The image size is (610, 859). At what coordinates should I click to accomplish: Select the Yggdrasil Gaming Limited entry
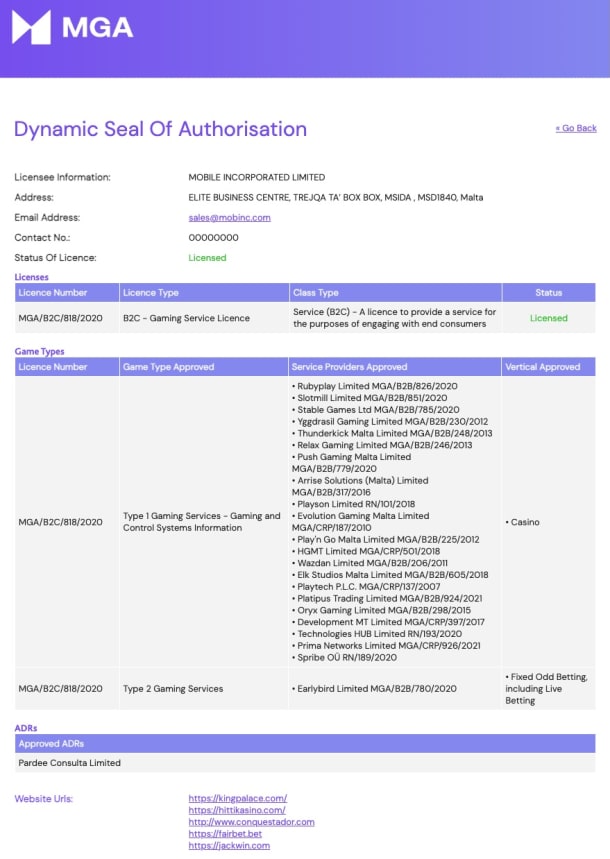click(x=390, y=422)
